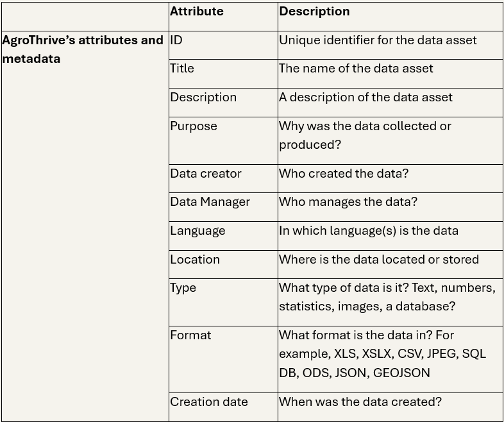Image resolution: width=504 pixels, height=422 pixels.
Task: Click the "Format" attribute cell
Action: pos(190,335)
